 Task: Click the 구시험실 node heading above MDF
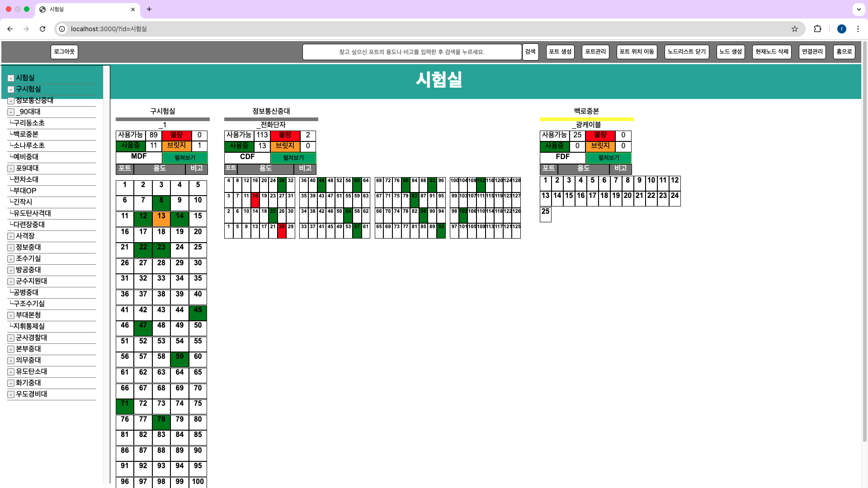[x=163, y=111]
